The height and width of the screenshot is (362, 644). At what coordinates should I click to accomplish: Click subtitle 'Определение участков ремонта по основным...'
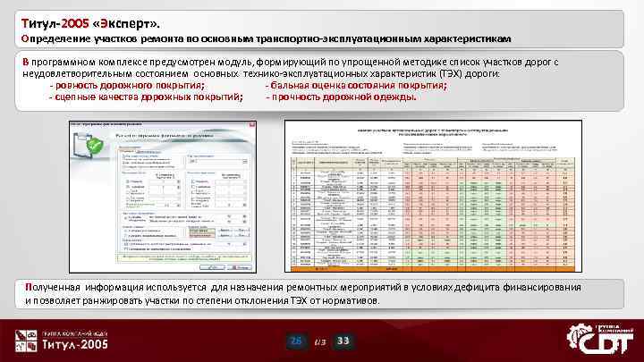coord(267,39)
